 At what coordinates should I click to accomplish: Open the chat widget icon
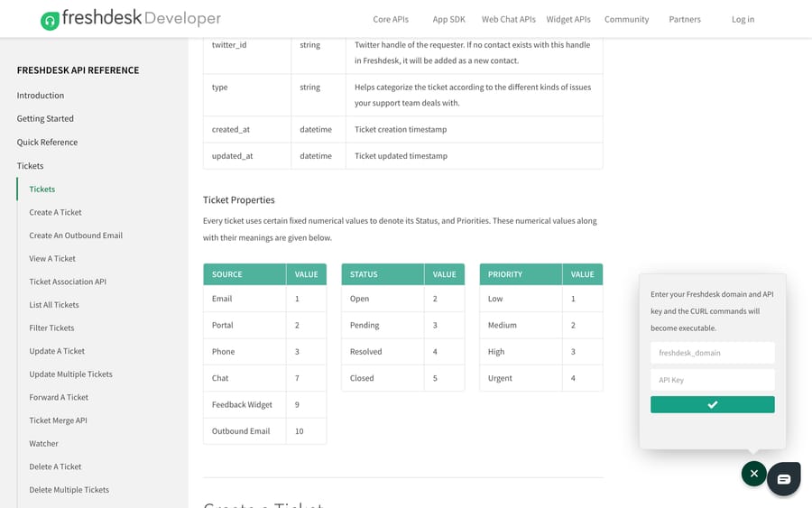783,479
